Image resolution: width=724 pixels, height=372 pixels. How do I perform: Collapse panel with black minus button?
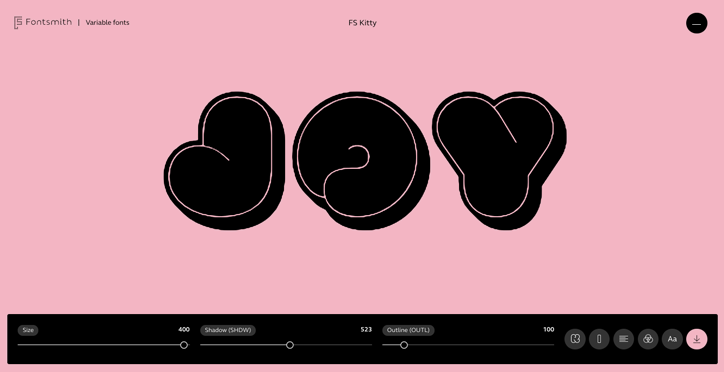point(696,24)
